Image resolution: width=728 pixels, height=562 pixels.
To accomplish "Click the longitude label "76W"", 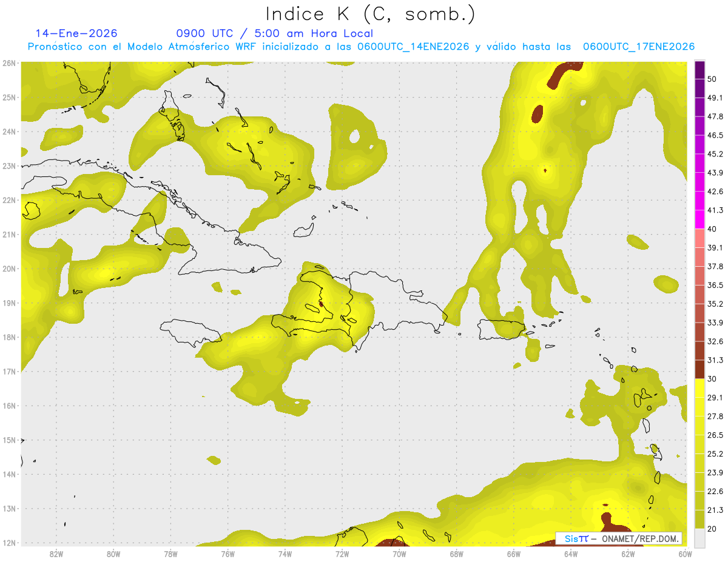I will pos(227,554).
